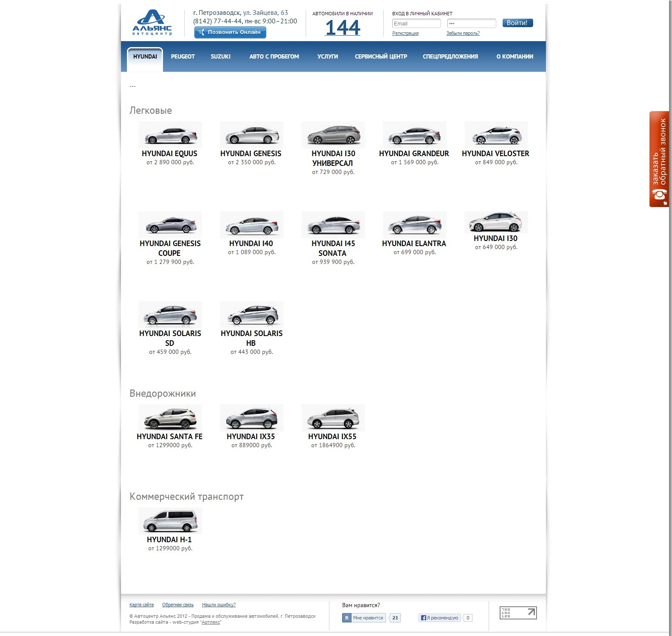Viewport: 672px width, 636px height.
Task: Click the Альянс автоцентр logo
Action: pyautogui.click(x=152, y=23)
